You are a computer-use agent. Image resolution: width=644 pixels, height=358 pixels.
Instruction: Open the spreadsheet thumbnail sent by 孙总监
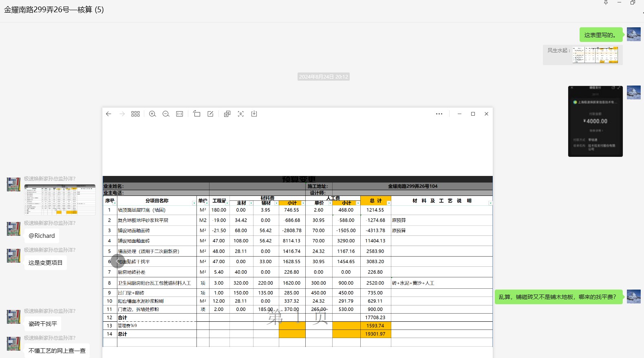click(60, 200)
